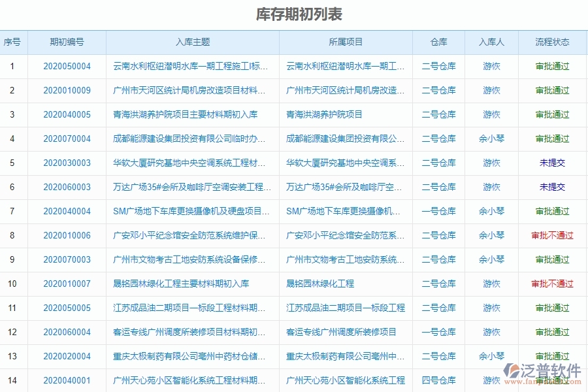Click 审批不通过 status on 晟铭园林绿化 row
588x392 pixels.
pyautogui.click(x=552, y=284)
